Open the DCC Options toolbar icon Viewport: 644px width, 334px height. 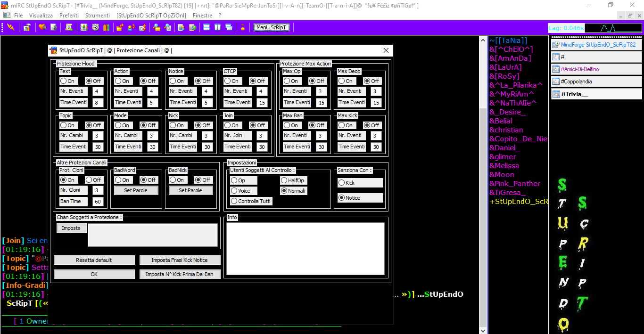[x=141, y=27]
